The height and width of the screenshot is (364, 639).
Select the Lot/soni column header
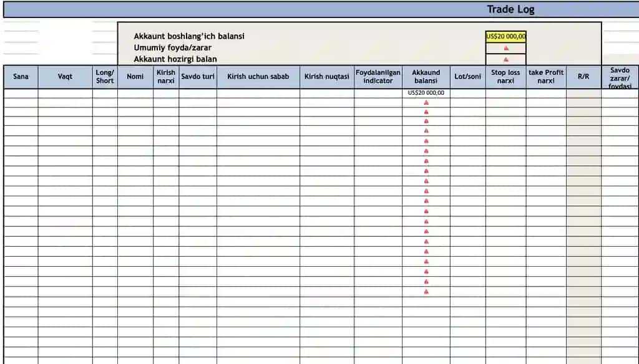point(468,77)
